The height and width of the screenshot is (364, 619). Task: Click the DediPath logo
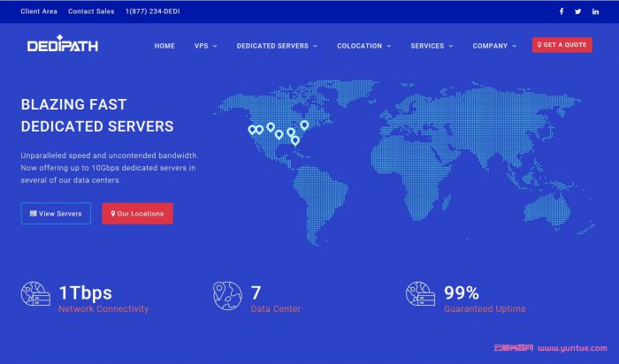tap(63, 45)
